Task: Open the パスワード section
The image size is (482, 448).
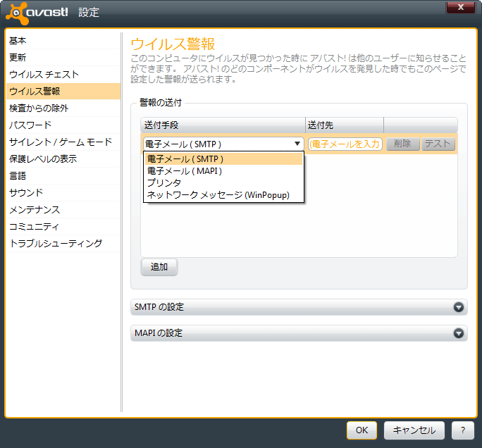Action: pyautogui.click(x=63, y=125)
